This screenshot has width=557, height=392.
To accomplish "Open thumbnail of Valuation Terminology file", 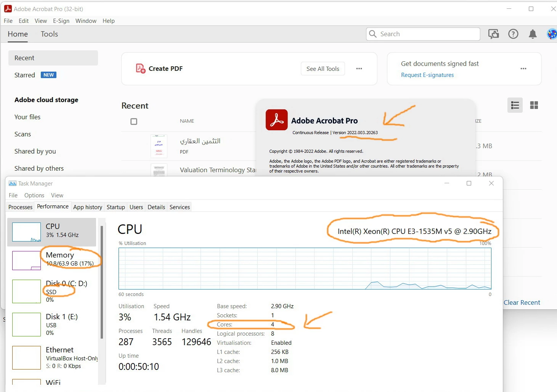I will pyautogui.click(x=159, y=170).
